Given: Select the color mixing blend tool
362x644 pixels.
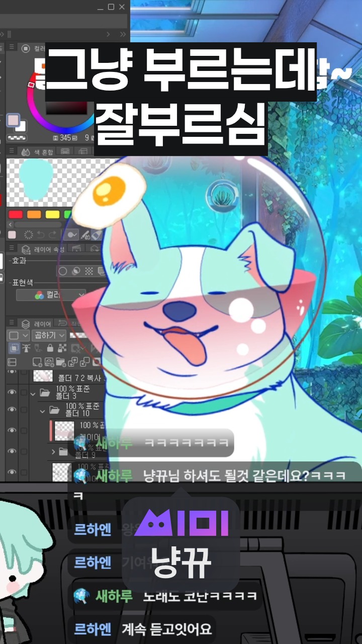Looking at the screenshot, I should coord(85,235).
